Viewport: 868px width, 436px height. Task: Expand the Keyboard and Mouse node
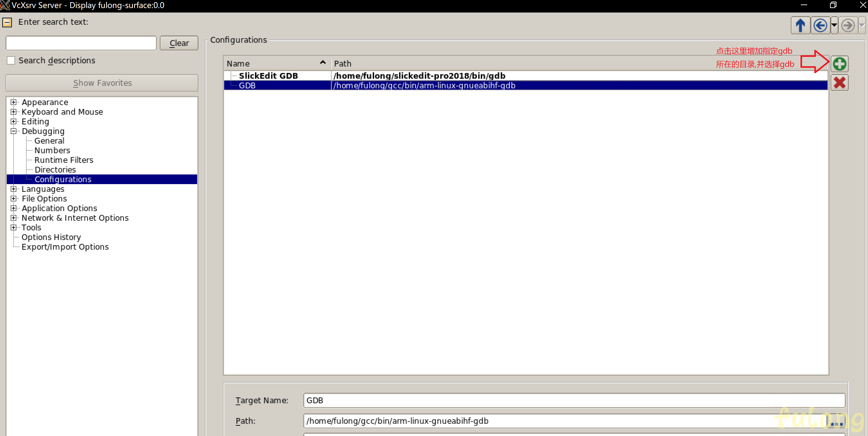14,112
